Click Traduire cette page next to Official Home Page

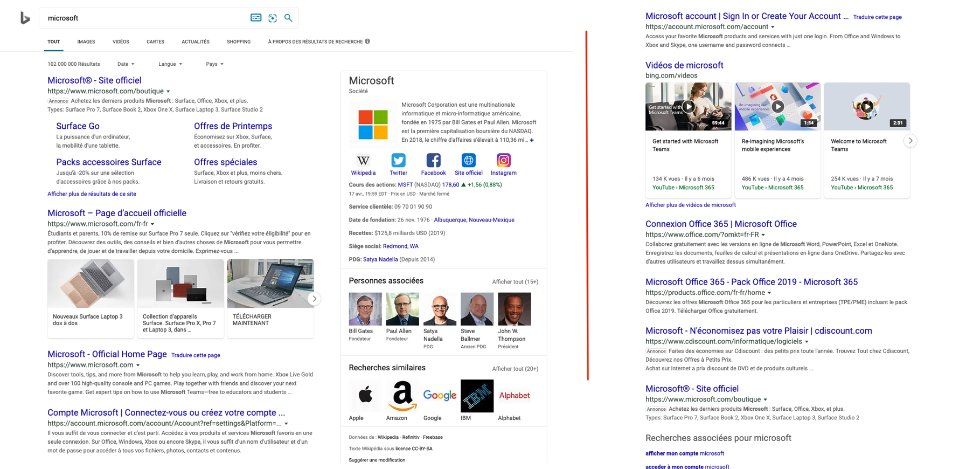coord(196,355)
